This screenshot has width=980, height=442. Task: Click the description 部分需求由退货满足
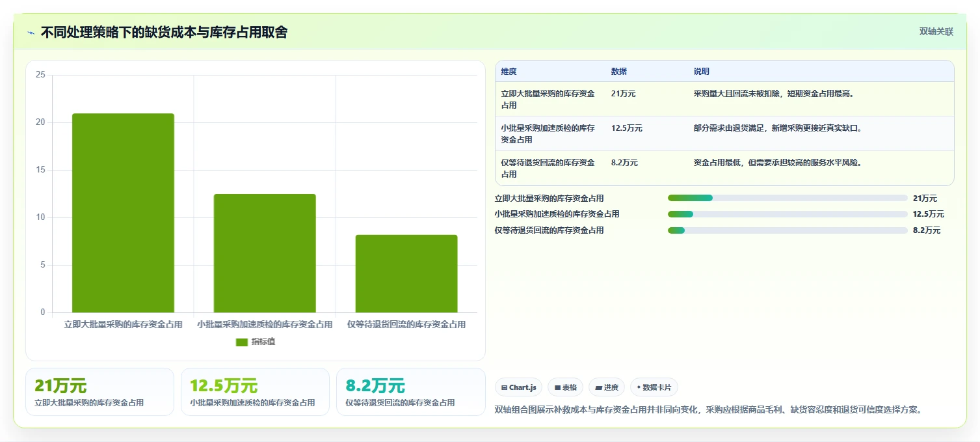pos(778,128)
